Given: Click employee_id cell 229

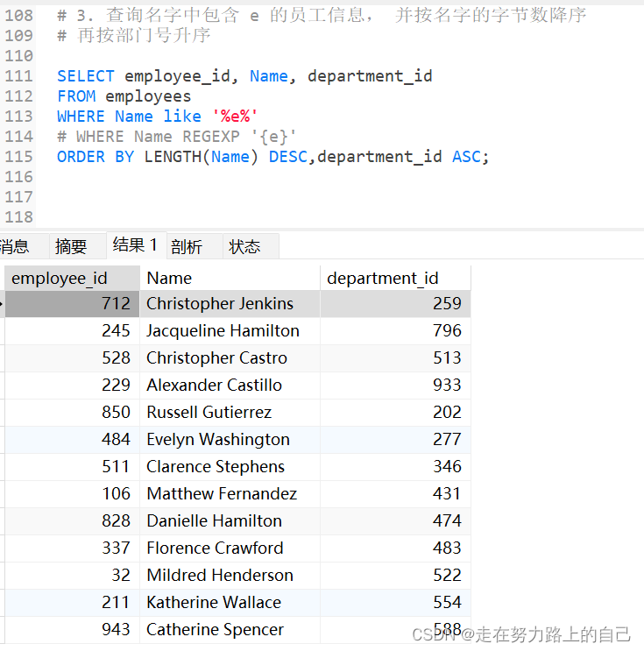Looking at the screenshot, I should pos(72,386).
